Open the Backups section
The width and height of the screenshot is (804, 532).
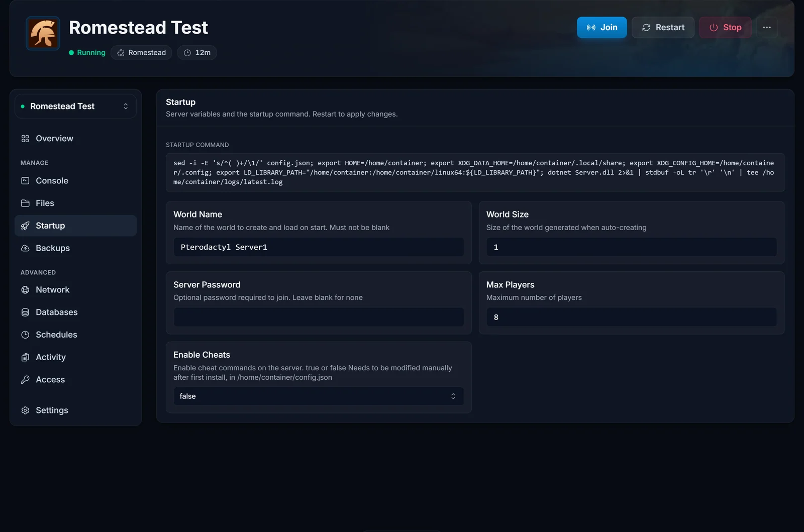[x=75, y=248]
